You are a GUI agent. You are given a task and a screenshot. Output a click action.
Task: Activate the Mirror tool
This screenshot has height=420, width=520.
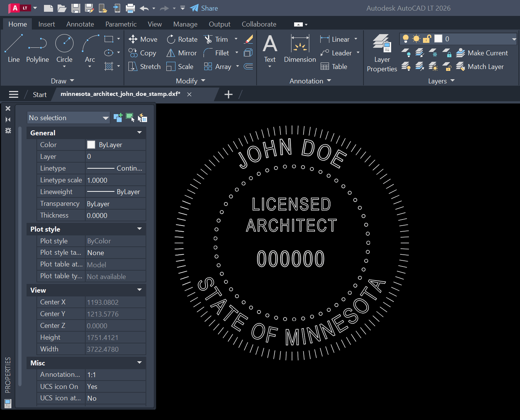[x=182, y=53]
